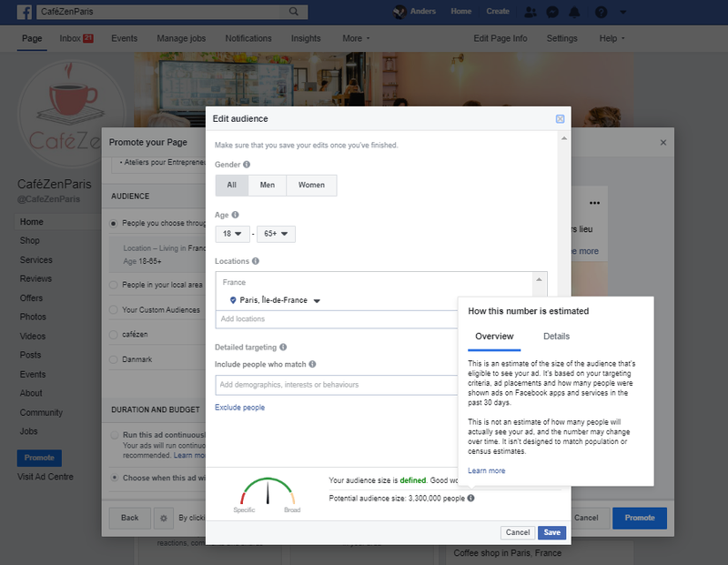Click the potential audience size info icon
The width and height of the screenshot is (728, 565).
pyautogui.click(x=470, y=499)
